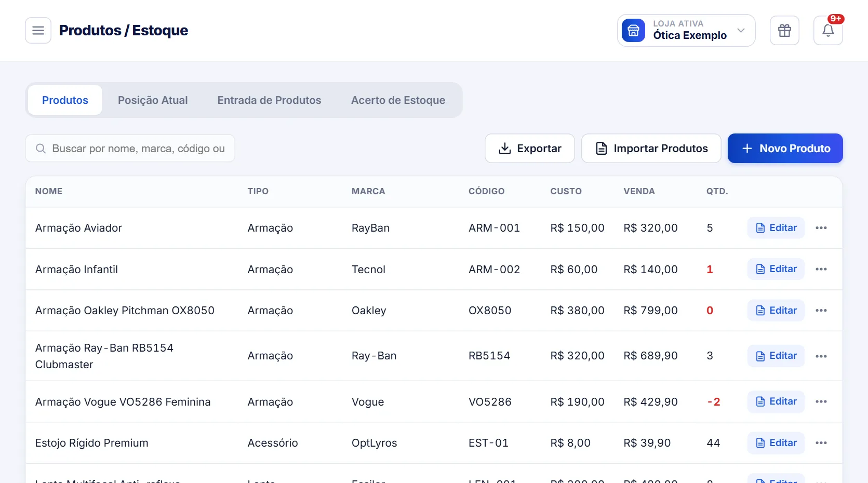The height and width of the screenshot is (483, 868).
Task: Click code VO5286
Action: 490,402
